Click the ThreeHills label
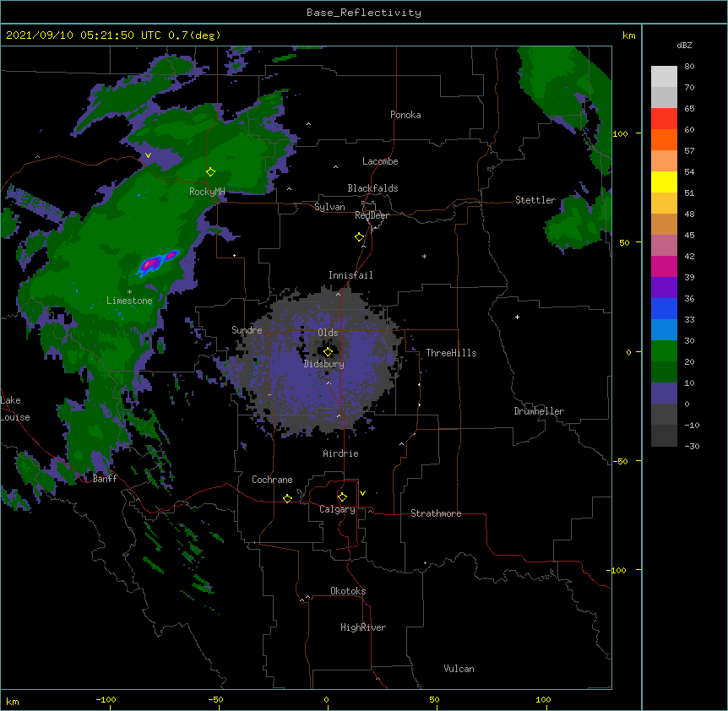728x711 pixels. [x=451, y=353]
